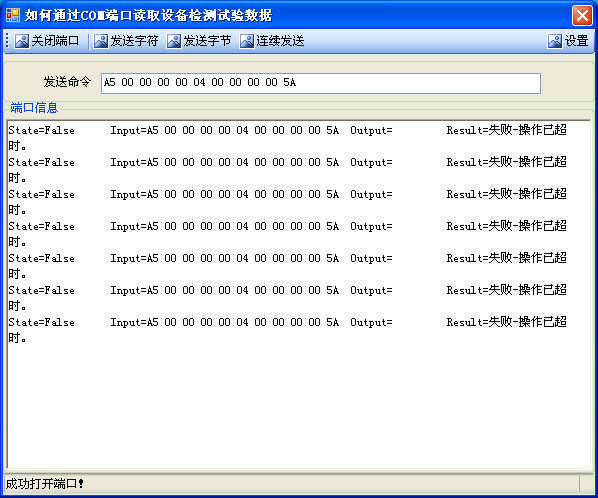Select the 关闭端口 label to close port

(55, 41)
